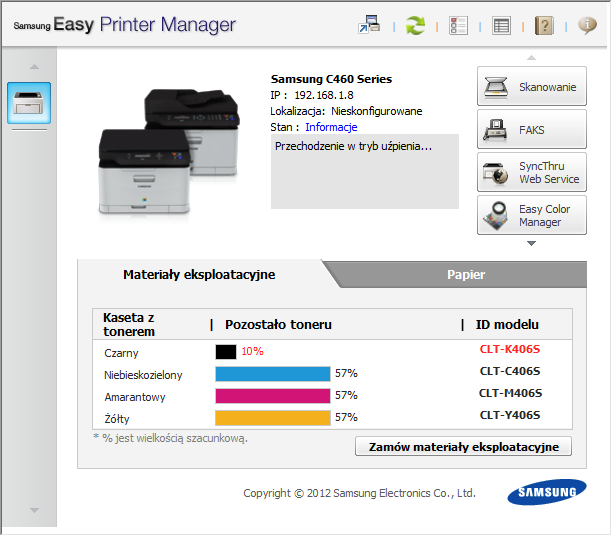Viewport: 612px width, 536px height.
Task: Click the red 10% toner value
Action: click(252, 351)
